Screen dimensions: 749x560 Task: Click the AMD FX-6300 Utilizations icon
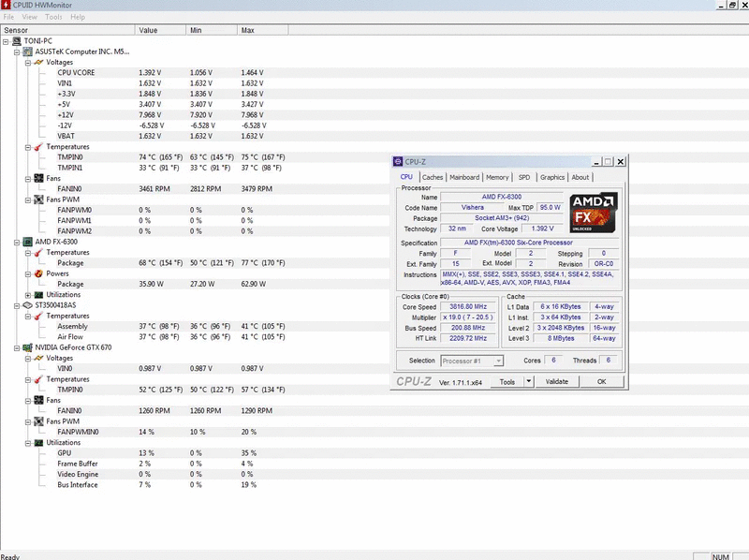click(x=38, y=295)
